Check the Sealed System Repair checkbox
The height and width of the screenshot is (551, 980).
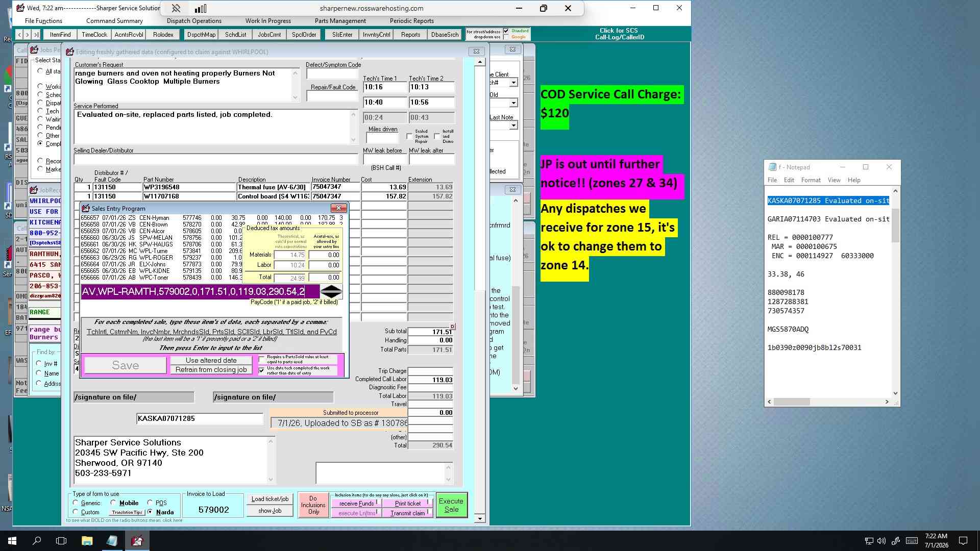coord(409,136)
